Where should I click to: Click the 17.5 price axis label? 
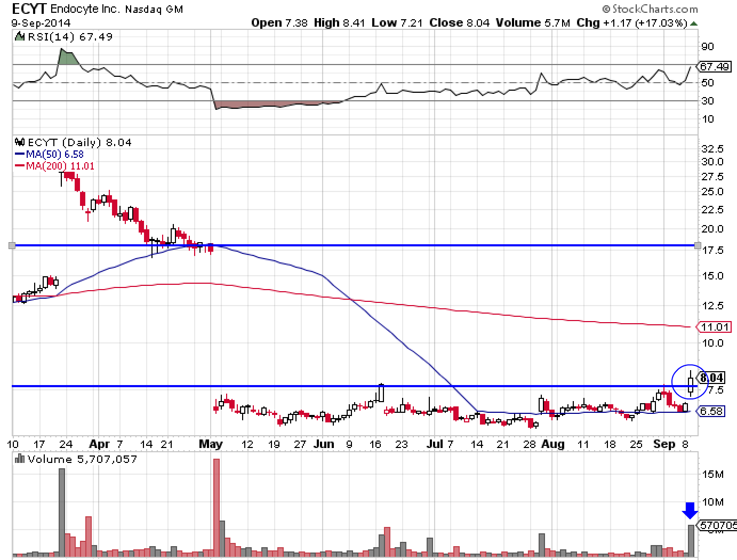(x=713, y=250)
